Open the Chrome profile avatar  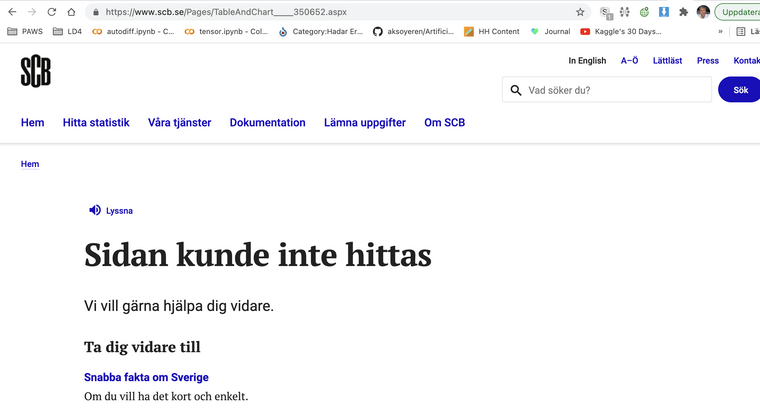click(703, 12)
